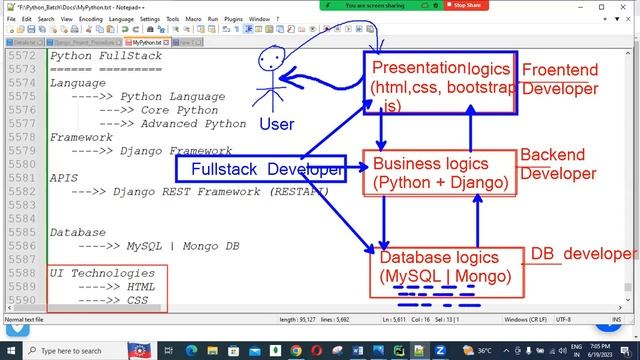Click the Print toolbar icon
The height and width of the screenshot is (360, 640).
coord(75,29)
